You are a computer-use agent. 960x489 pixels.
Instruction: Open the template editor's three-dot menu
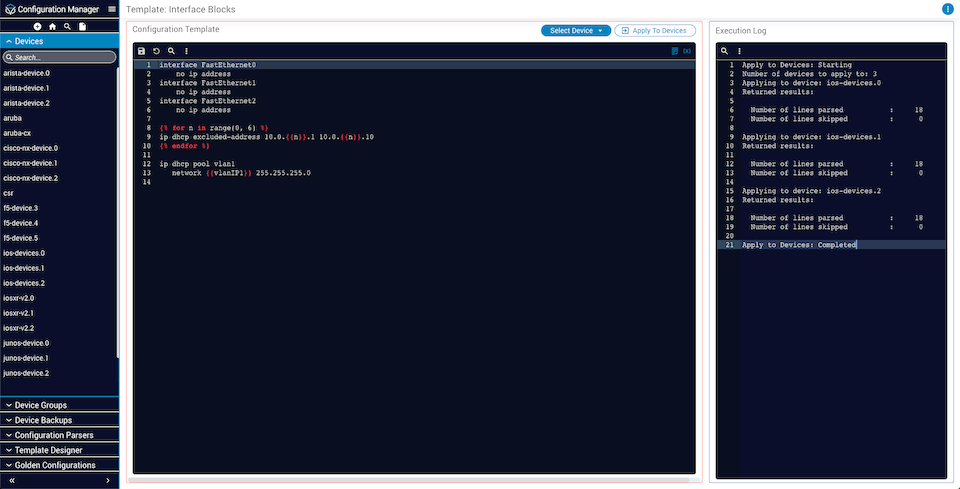click(x=186, y=50)
